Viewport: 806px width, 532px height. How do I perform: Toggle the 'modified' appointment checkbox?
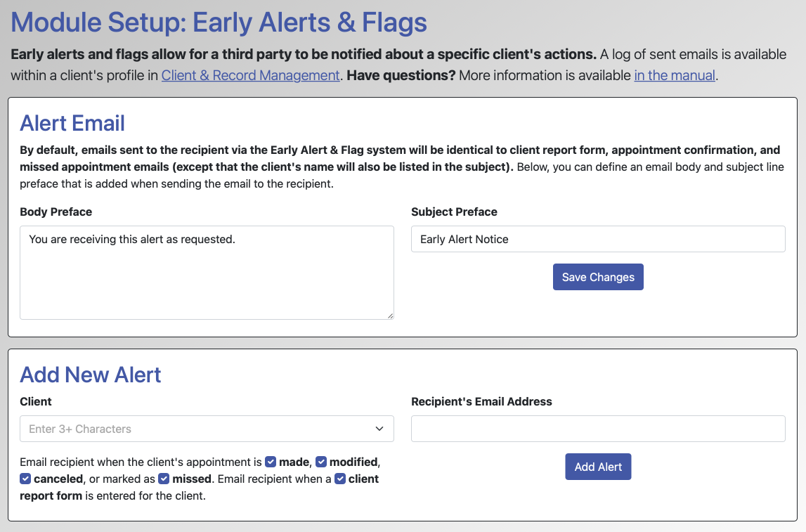click(x=321, y=462)
